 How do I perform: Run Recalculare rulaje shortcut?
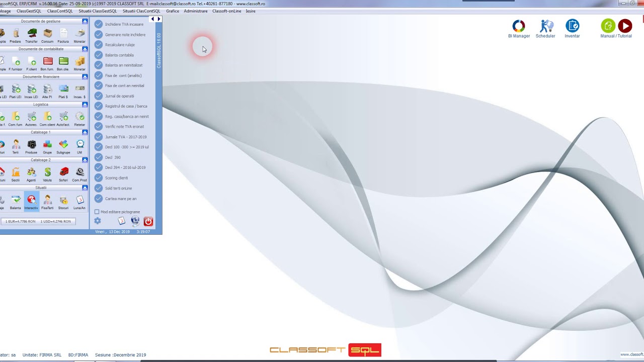tap(115, 45)
